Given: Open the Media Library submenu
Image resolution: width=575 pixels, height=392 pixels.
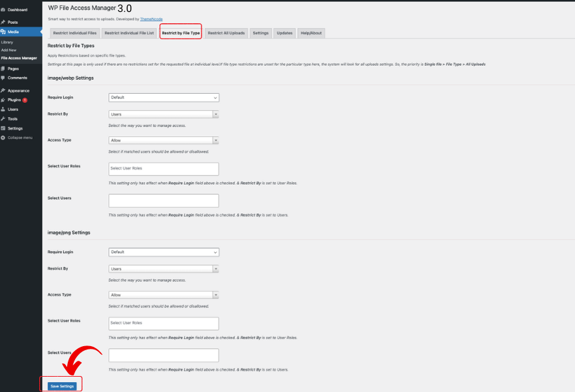Looking at the screenshot, I should 7,42.
